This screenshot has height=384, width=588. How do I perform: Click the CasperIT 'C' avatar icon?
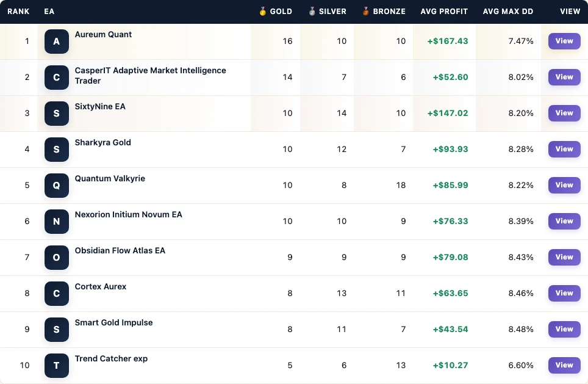(57, 78)
